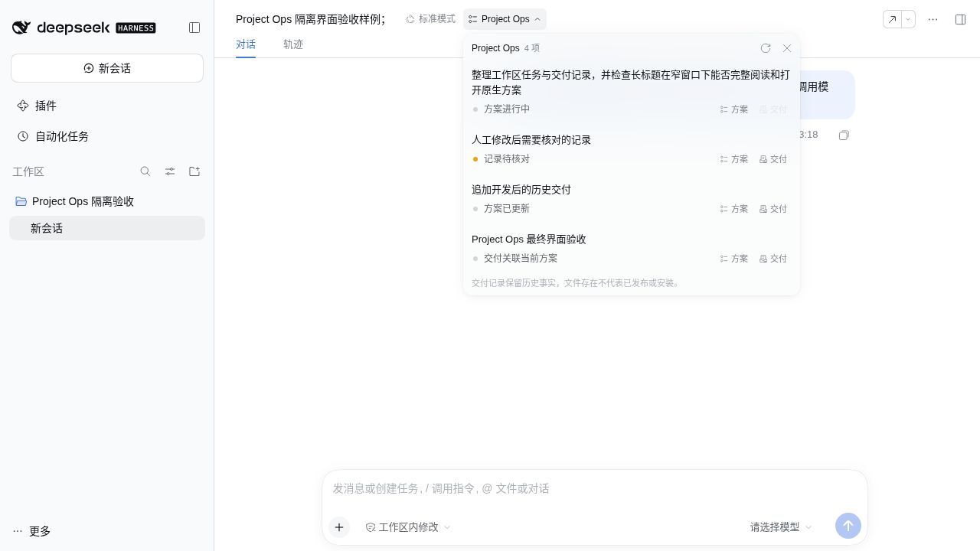Send message with arrow button

tap(848, 526)
